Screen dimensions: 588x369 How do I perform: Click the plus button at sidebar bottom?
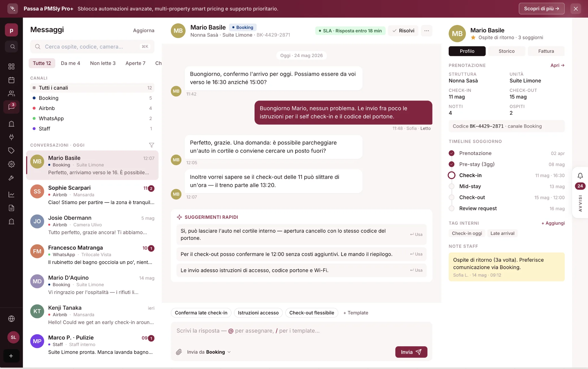(11, 356)
